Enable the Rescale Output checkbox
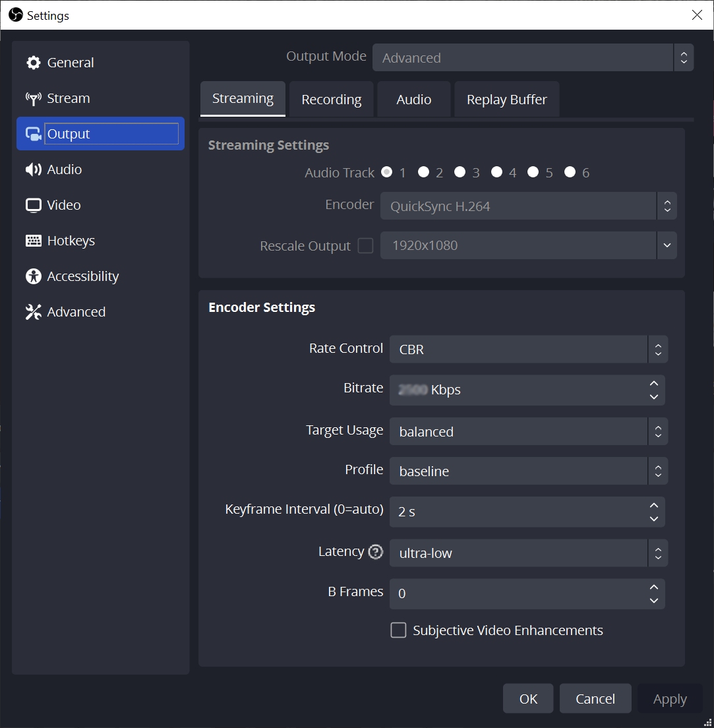 365,245
